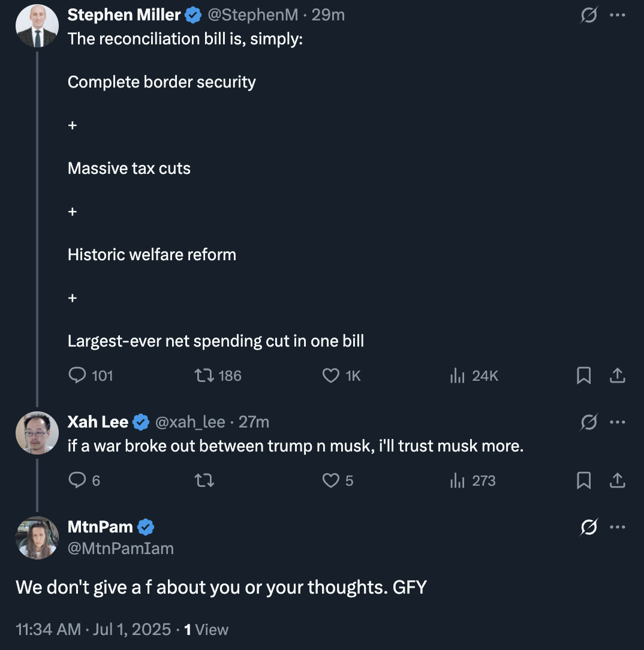Viewport: 644px width, 650px height.
Task: Repost Xah Lee's reply
Action: click(205, 480)
